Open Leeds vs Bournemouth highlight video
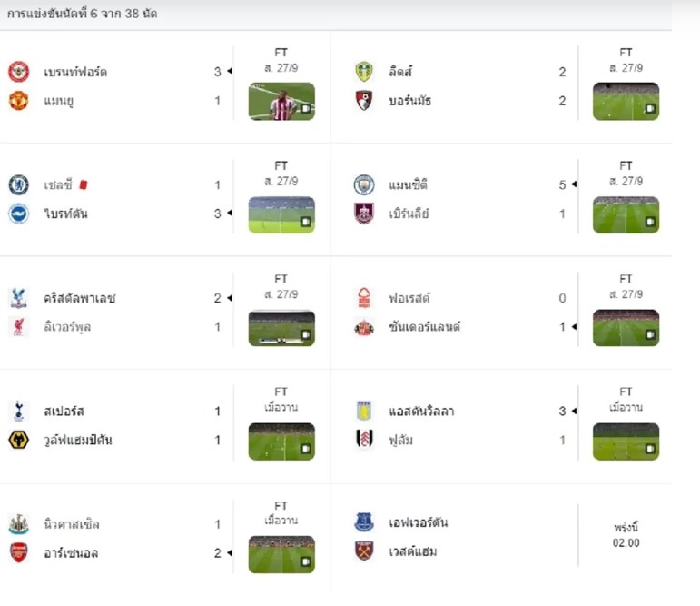This screenshot has height=606, width=700. pyautogui.click(x=626, y=102)
